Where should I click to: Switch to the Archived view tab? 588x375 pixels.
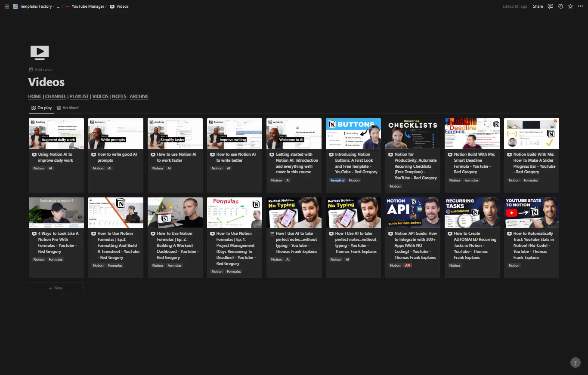click(x=68, y=108)
